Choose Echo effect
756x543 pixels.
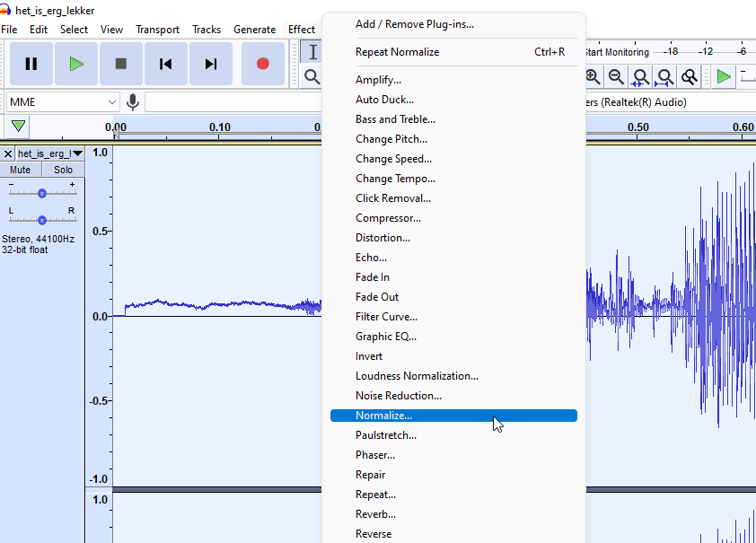453,258
